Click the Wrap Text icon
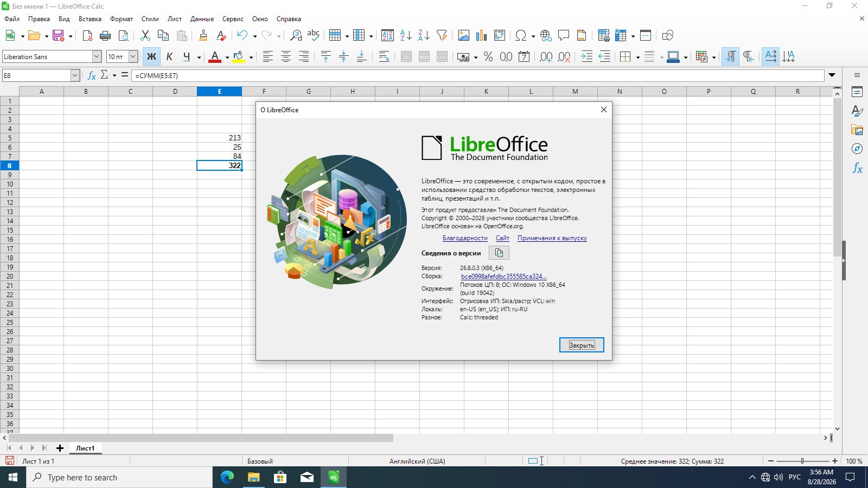This screenshot has height=488, width=868. click(x=384, y=57)
